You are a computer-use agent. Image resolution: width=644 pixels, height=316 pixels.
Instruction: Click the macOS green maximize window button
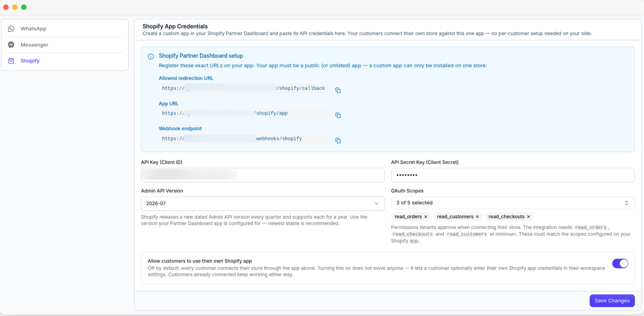24,7
